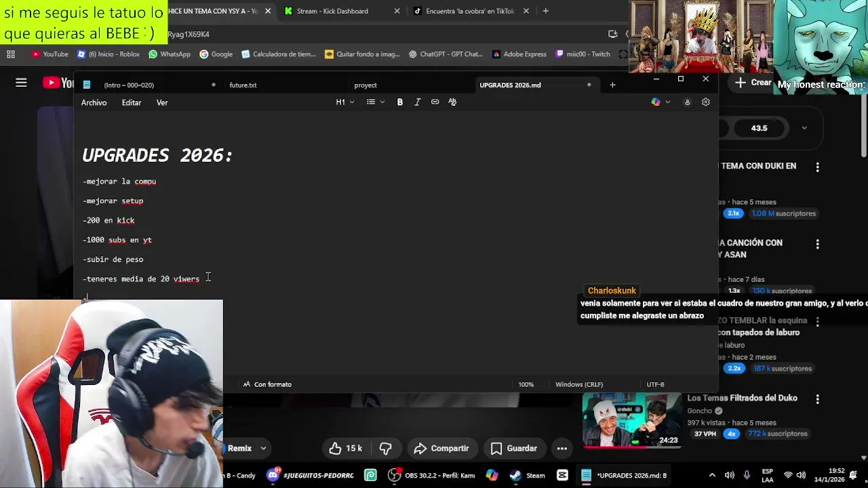The image size is (868, 488).
Task: Click the Crear button on YouTube
Action: (753, 83)
